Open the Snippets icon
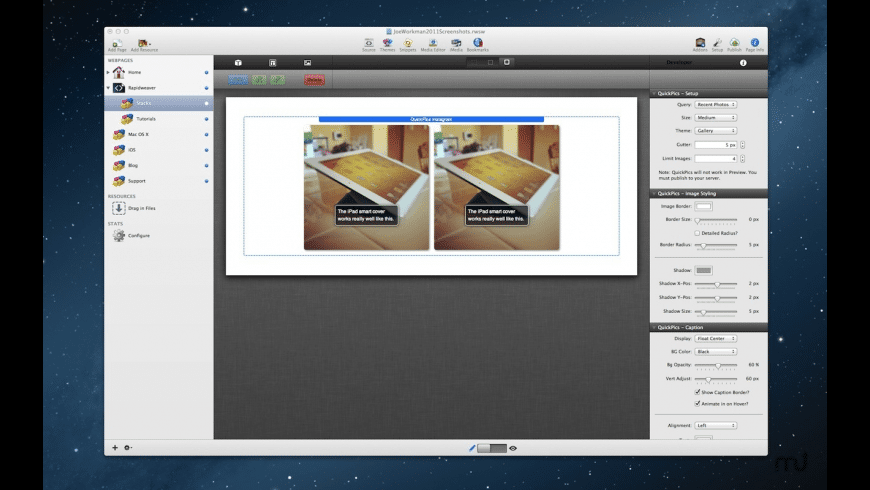Image resolution: width=870 pixels, height=490 pixels. pyautogui.click(x=408, y=43)
